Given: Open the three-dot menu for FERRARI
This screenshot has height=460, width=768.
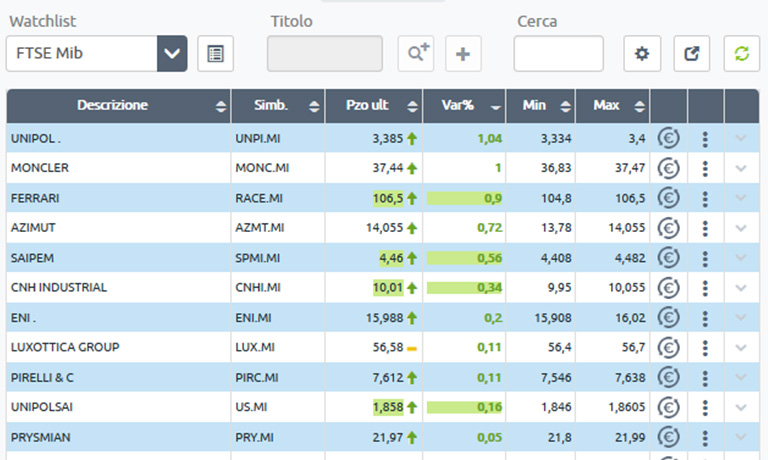Looking at the screenshot, I should (705, 199).
